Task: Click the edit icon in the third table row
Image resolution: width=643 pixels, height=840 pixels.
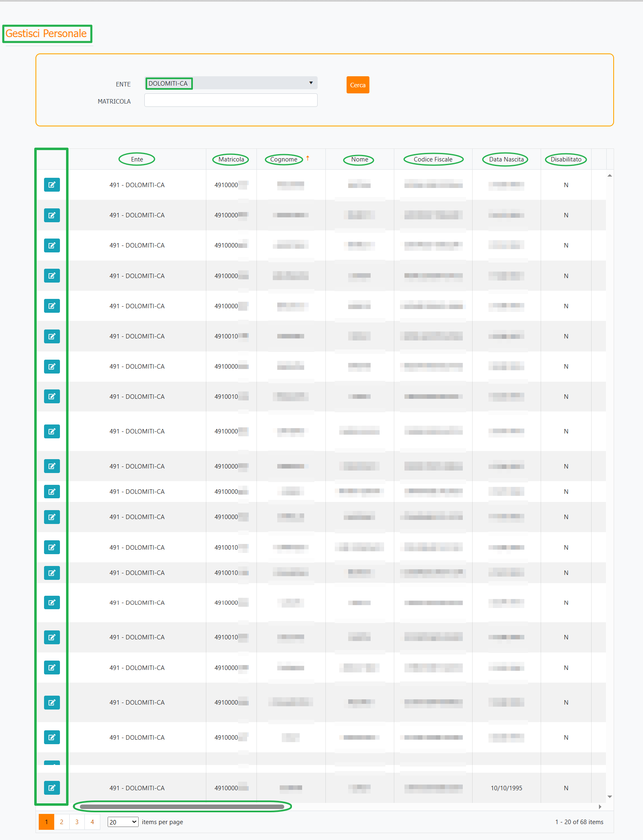Action: coord(52,245)
